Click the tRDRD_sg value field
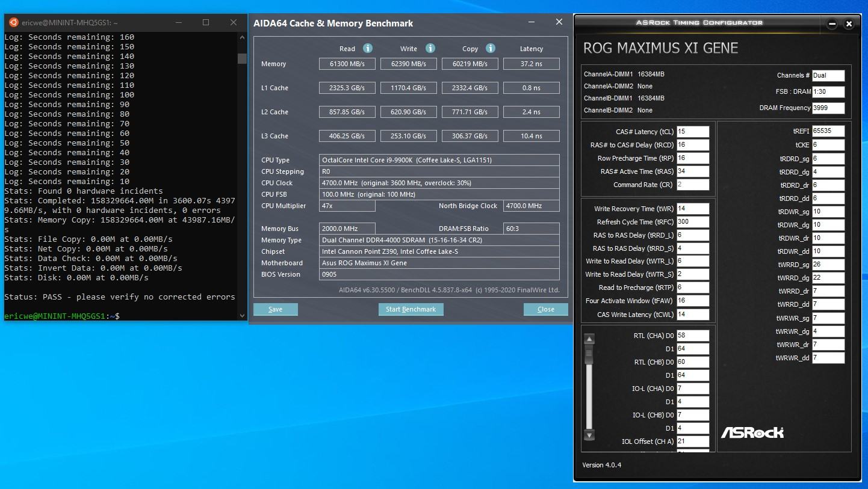868x489 pixels. 828,159
